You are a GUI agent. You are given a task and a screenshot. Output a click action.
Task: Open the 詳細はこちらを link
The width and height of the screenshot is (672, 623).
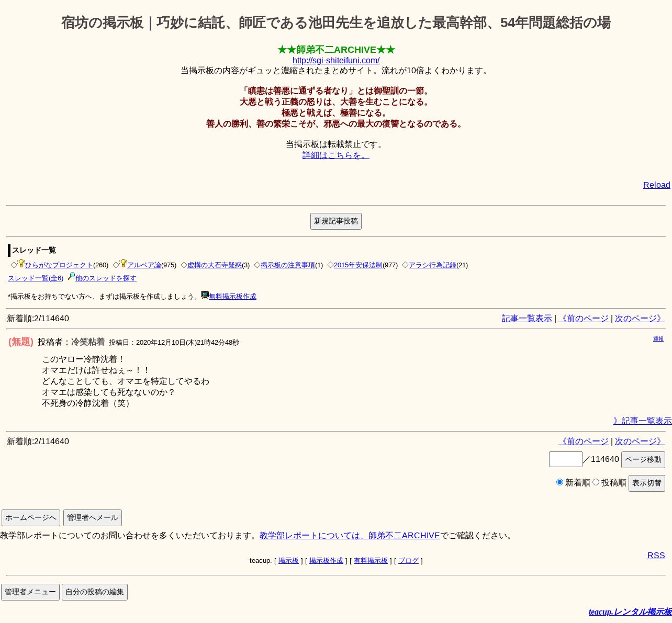pyautogui.click(x=336, y=155)
